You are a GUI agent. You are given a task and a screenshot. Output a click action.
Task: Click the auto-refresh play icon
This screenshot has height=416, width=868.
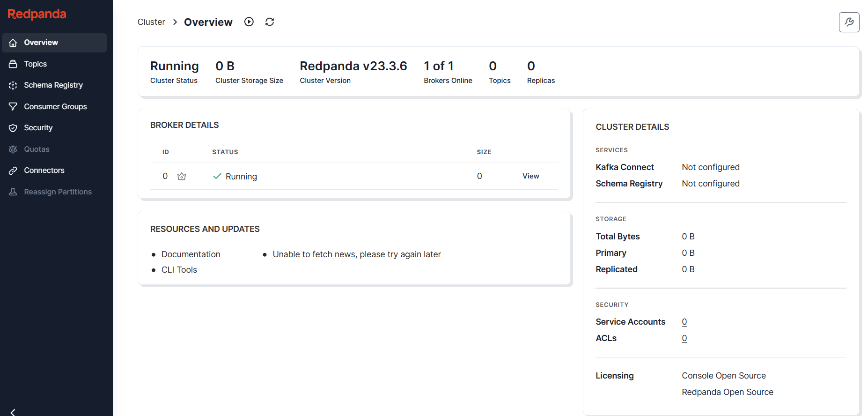coord(249,22)
